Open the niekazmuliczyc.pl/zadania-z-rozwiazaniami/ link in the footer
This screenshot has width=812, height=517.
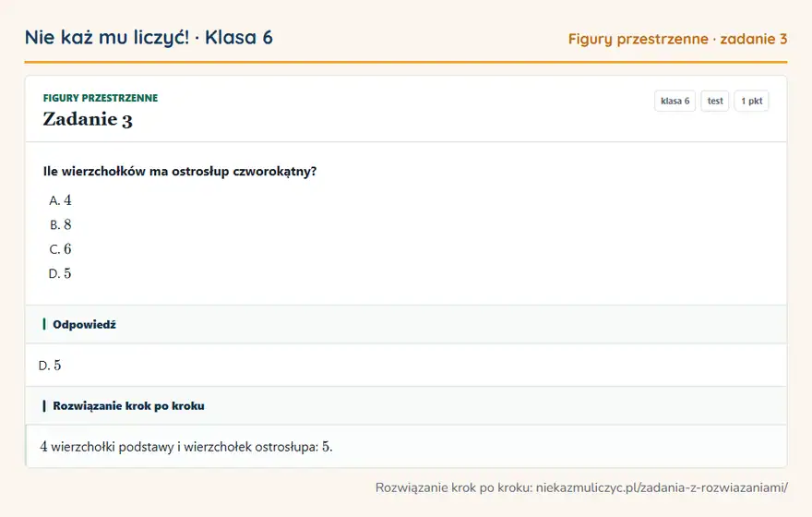click(x=662, y=487)
